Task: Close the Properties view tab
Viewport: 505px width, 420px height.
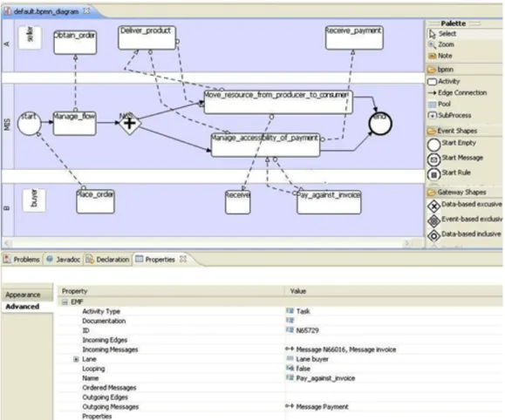Action: [183, 259]
